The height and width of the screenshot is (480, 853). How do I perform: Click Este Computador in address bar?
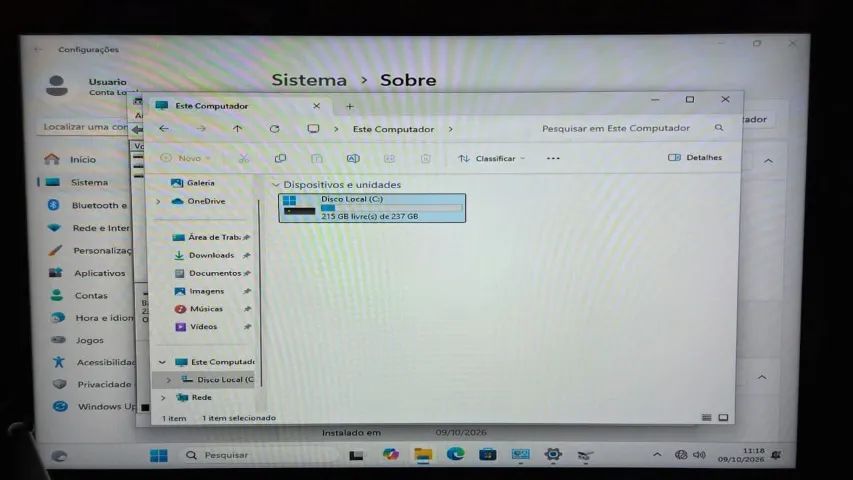[x=393, y=129]
